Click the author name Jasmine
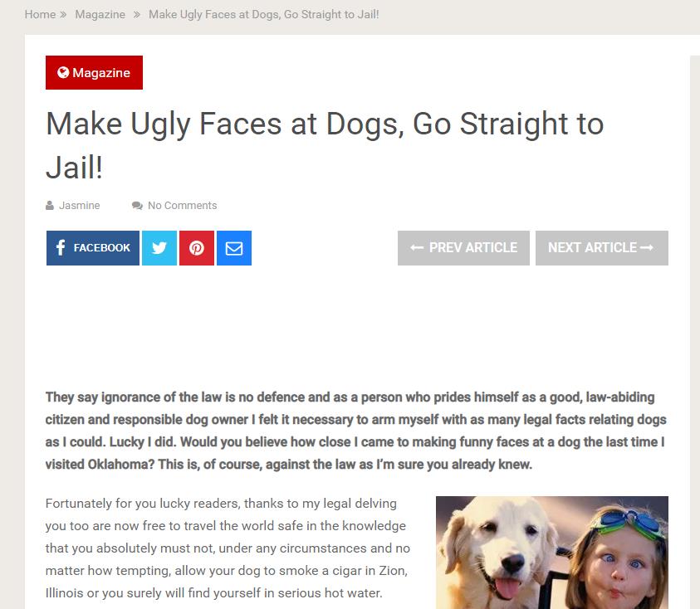Image resolution: width=700 pixels, height=609 pixels. tap(80, 205)
